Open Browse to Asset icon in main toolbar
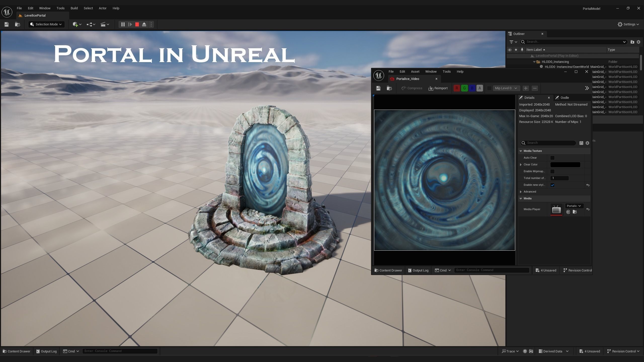Viewport: 644px width, 362px height. pyautogui.click(x=17, y=24)
